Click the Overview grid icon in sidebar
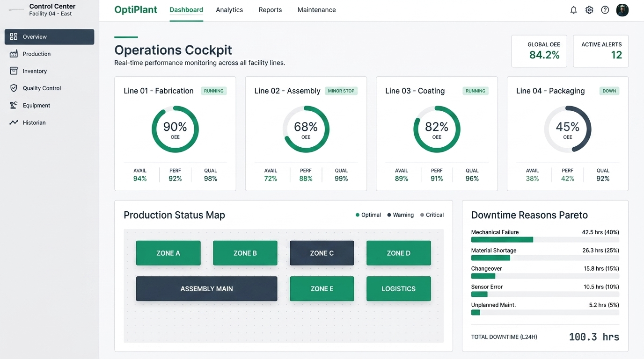 tap(14, 36)
